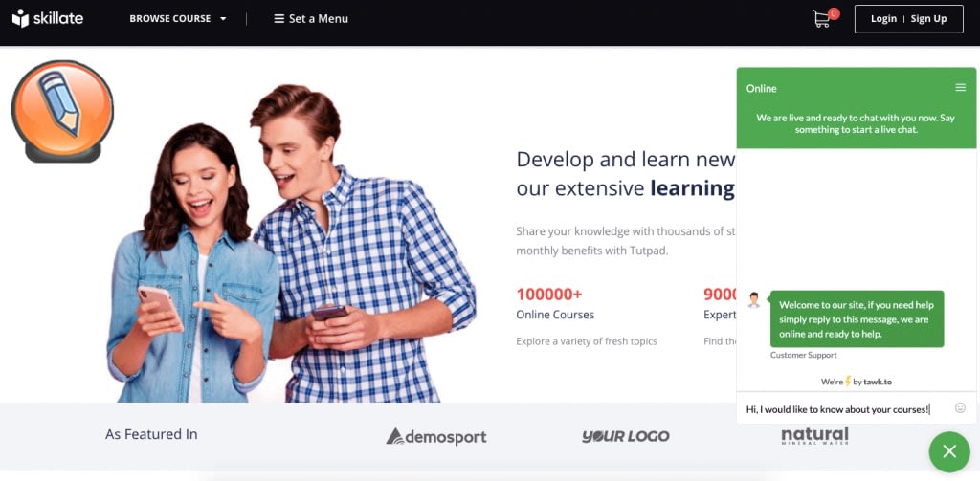Click the Set a Menu hamburger icon

pyautogui.click(x=278, y=19)
